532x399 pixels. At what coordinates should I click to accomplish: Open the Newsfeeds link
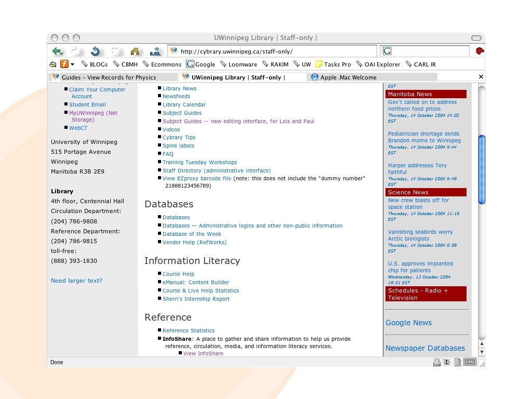(176, 96)
